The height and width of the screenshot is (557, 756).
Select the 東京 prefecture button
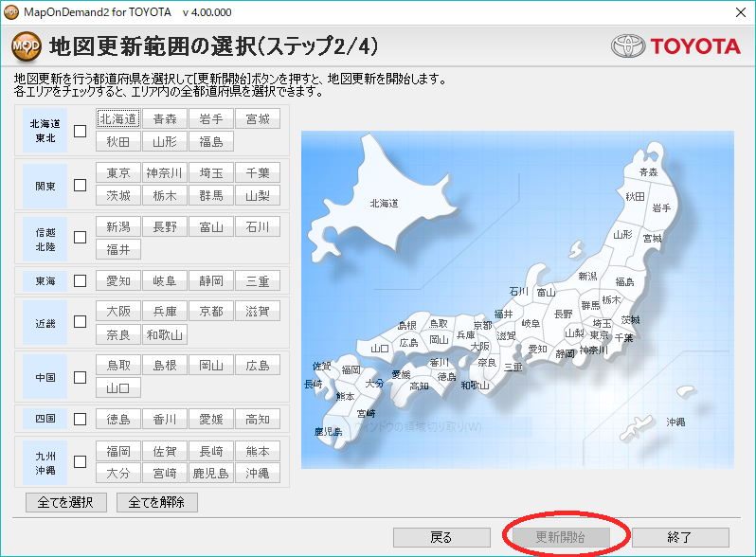click(118, 172)
